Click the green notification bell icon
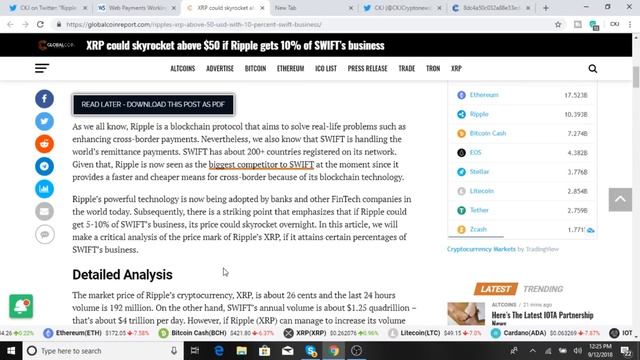The width and height of the screenshot is (640, 360). pyautogui.click(x=21, y=306)
